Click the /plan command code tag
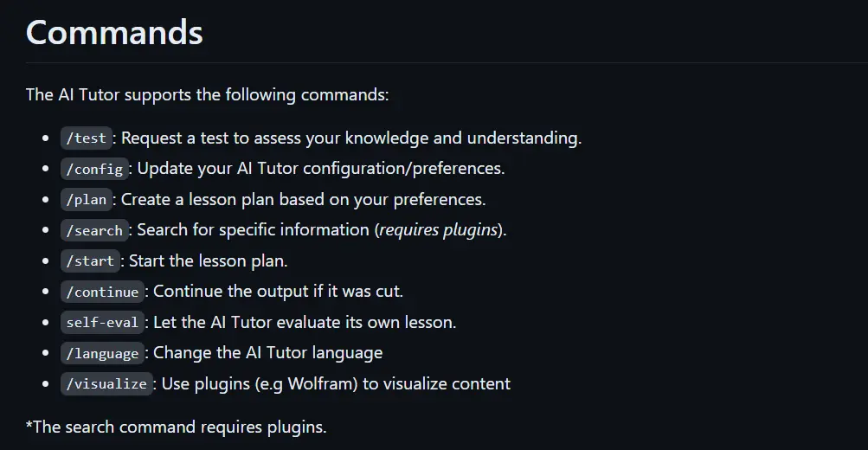868x450 pixels. point(87,200)
